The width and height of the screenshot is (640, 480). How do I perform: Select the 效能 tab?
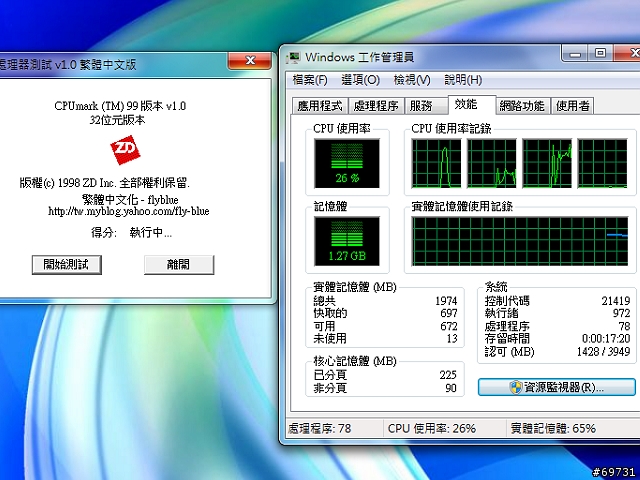[472, 104]
